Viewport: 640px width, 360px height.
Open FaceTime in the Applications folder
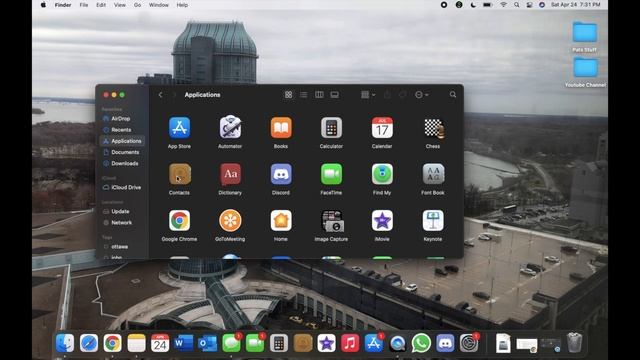pos(331,174)
